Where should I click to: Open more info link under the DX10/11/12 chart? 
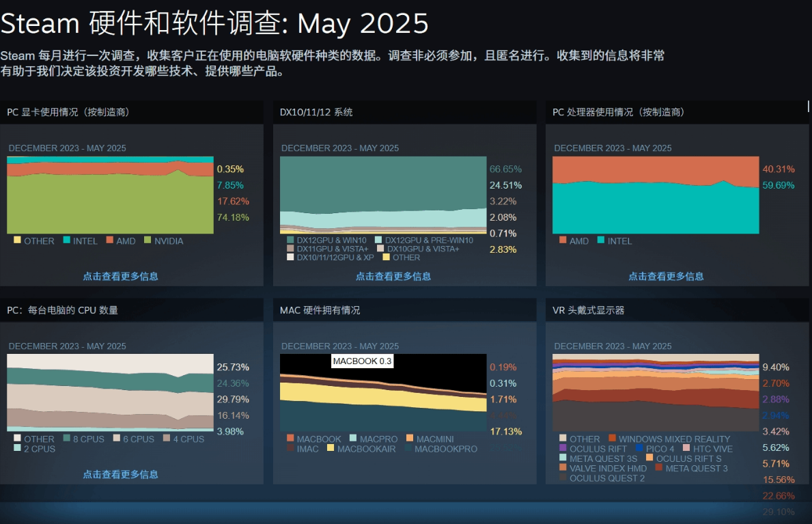coord(393,276)
